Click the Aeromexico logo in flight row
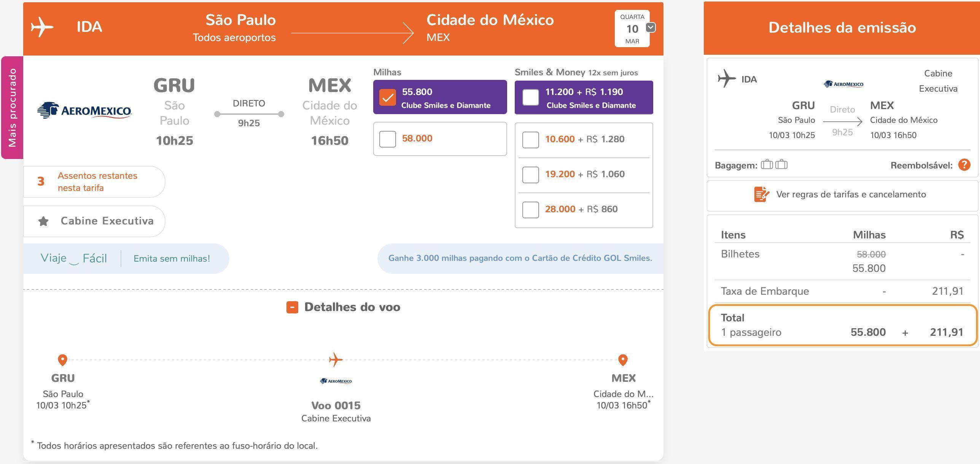Viewport: 980px width, 464px height. pyautogui.click(x=84, y=111)
